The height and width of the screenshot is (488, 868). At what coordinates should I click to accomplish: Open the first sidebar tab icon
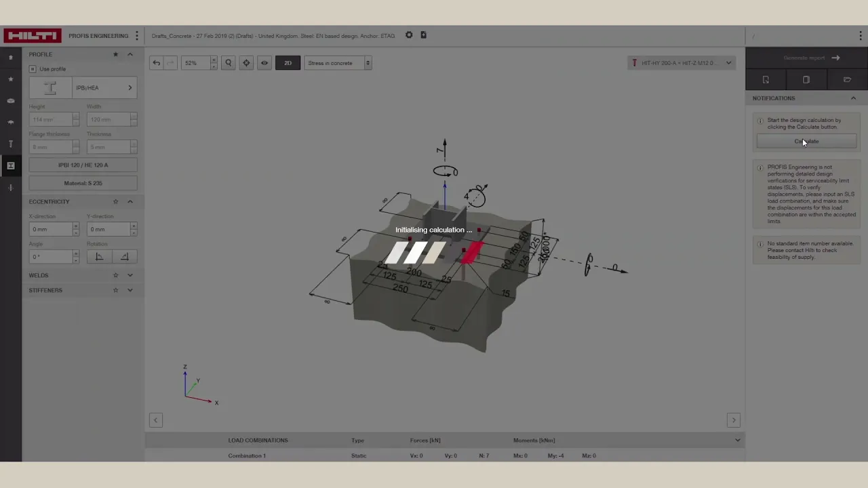[11, 58]
